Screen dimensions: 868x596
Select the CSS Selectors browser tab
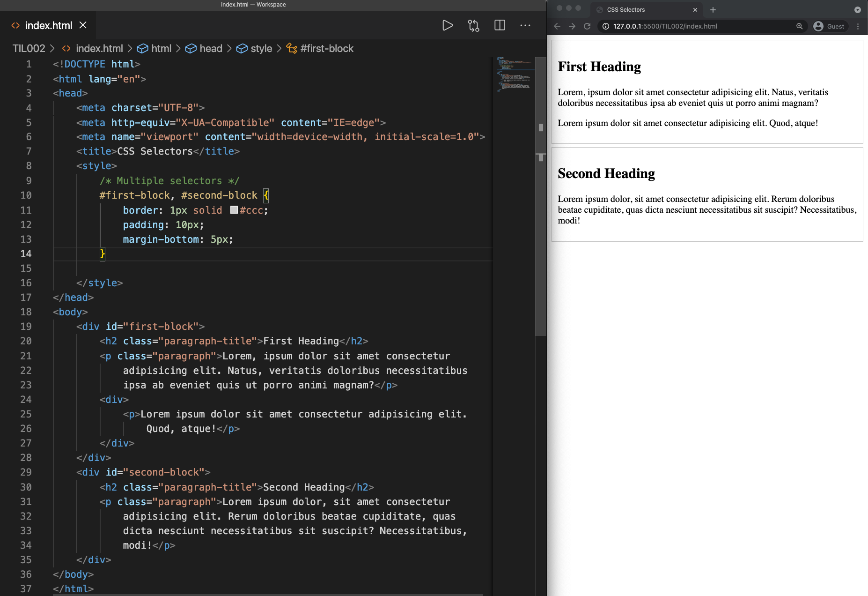click(646, 9)
